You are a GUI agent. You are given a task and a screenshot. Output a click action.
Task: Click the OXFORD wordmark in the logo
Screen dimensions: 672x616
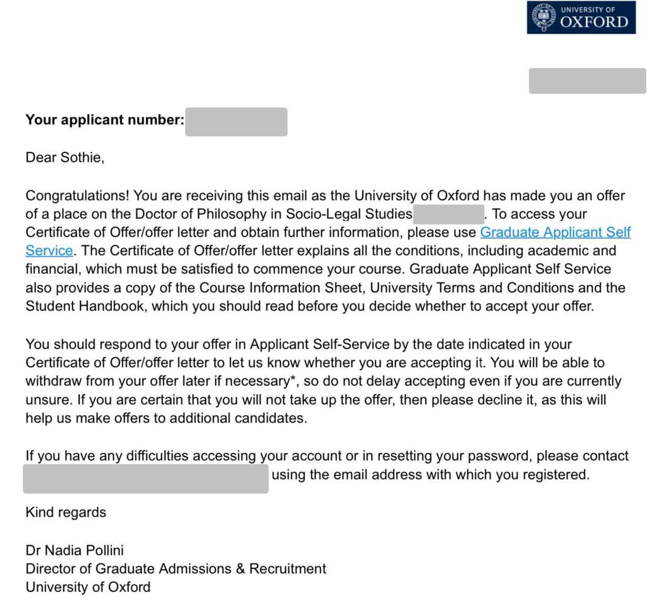click(594, 22)
